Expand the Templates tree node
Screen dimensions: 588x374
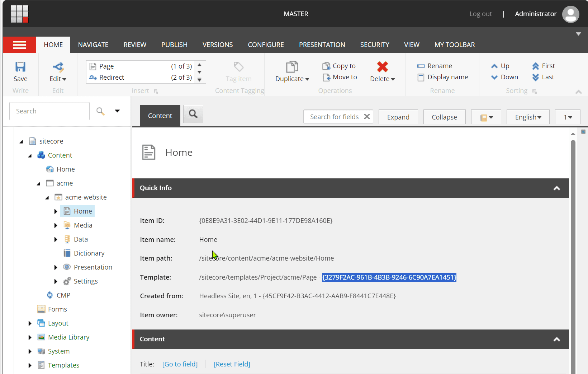(x=30, y=365)
